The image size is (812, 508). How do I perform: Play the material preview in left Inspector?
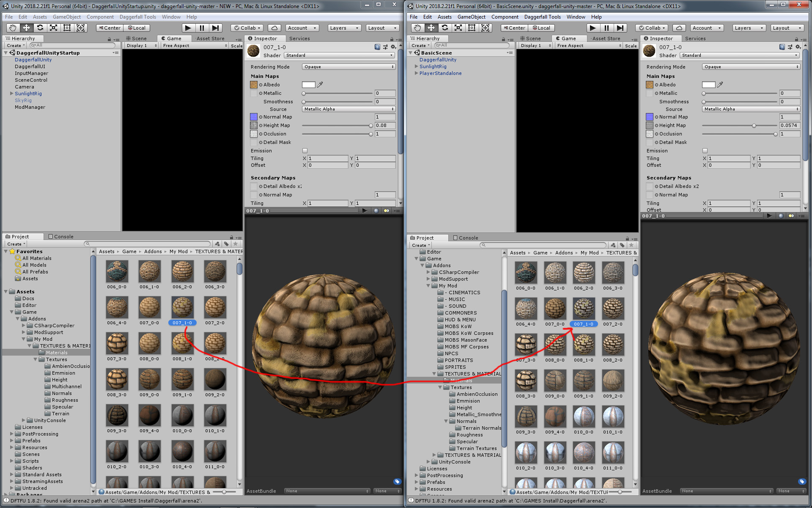click(365, 211)
